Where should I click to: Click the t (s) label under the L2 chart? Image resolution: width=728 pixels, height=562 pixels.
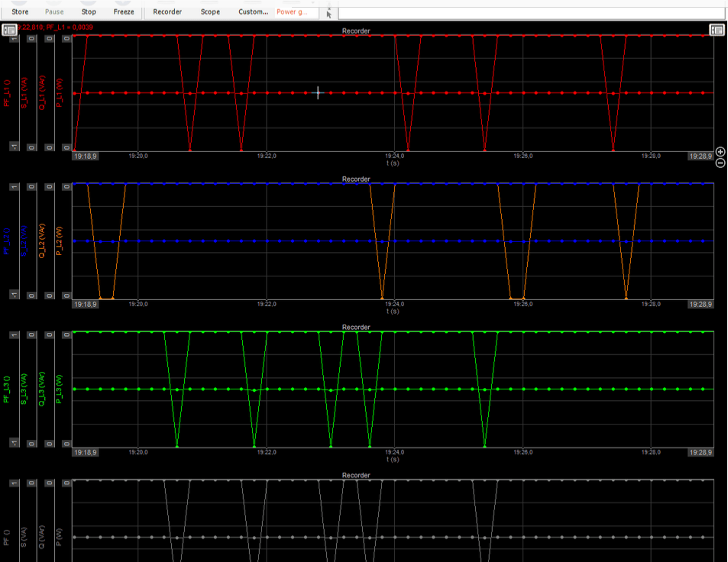pos(393,312)
